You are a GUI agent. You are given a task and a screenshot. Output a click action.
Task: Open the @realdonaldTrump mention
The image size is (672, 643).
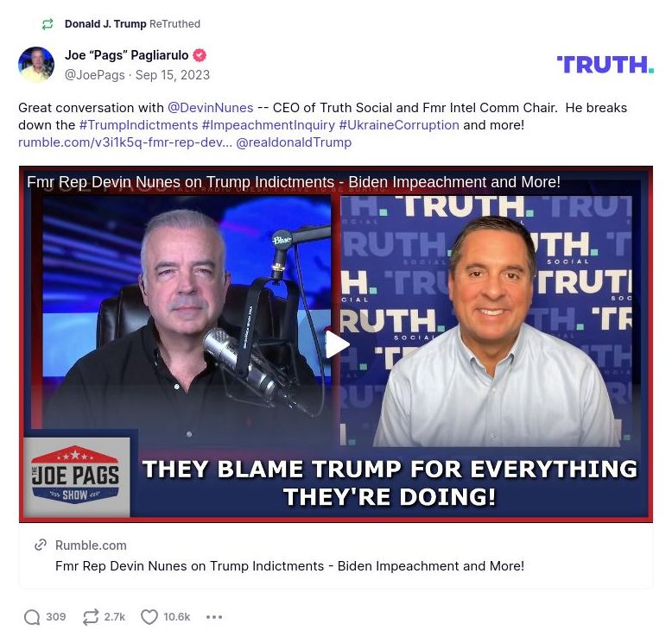294,142
